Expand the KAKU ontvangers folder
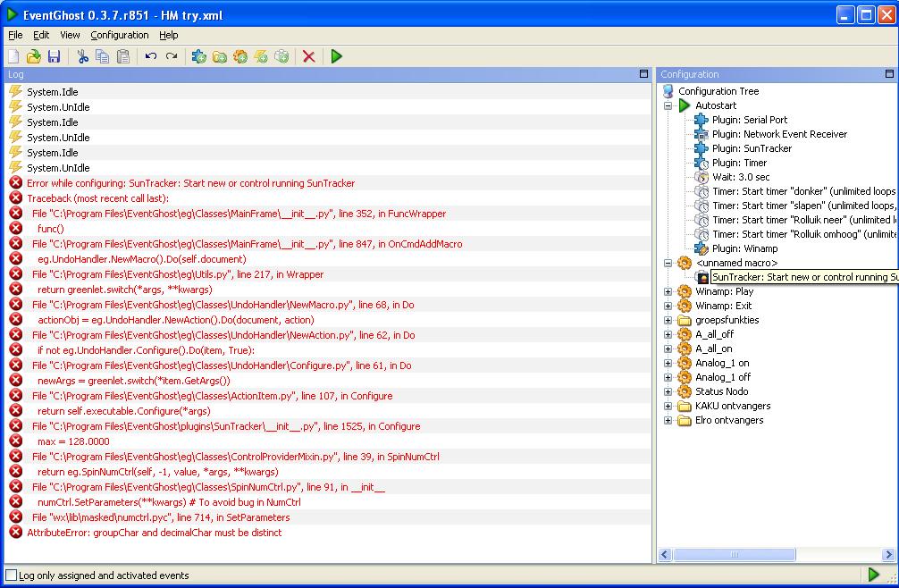Screen dimensions: 899x588 pos(668,406)
